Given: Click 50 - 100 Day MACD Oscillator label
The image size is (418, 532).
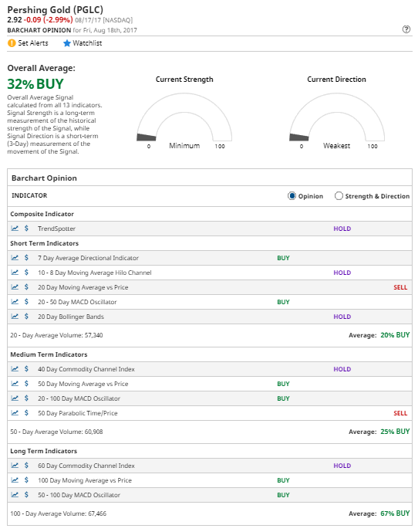Looking at the screenshot, I should click(79, 495).
